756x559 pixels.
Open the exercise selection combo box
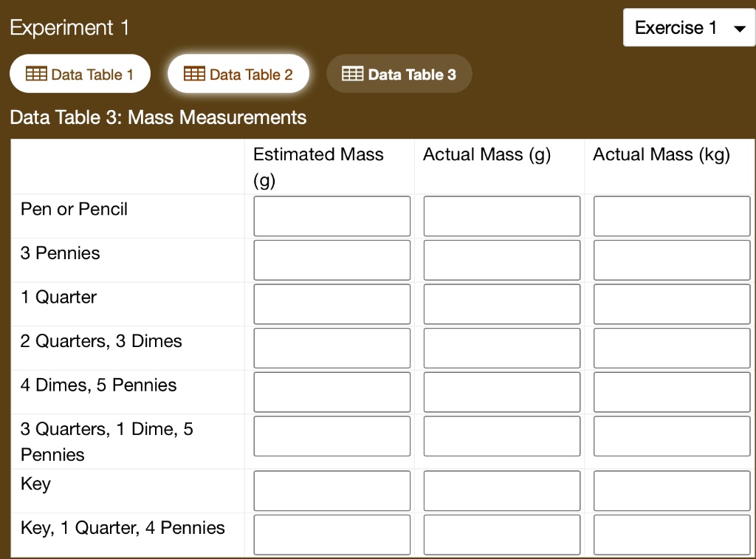[689, 28]
